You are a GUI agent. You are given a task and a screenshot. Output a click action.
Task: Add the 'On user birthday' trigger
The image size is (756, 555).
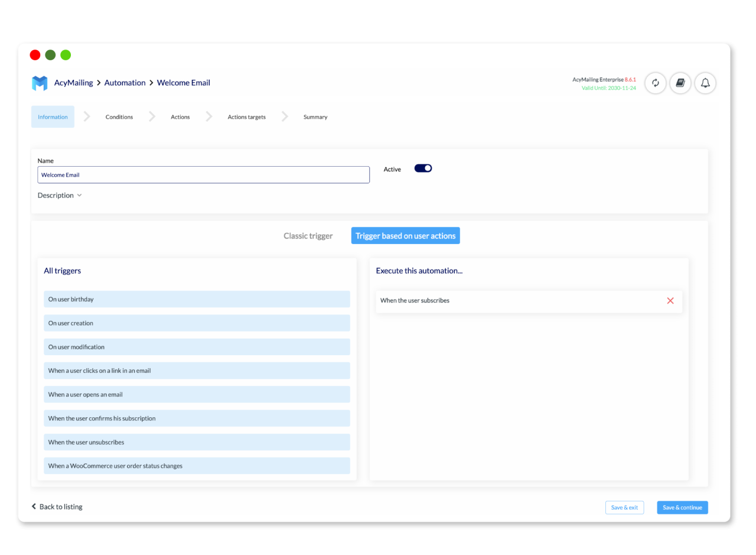click(197, 300)
